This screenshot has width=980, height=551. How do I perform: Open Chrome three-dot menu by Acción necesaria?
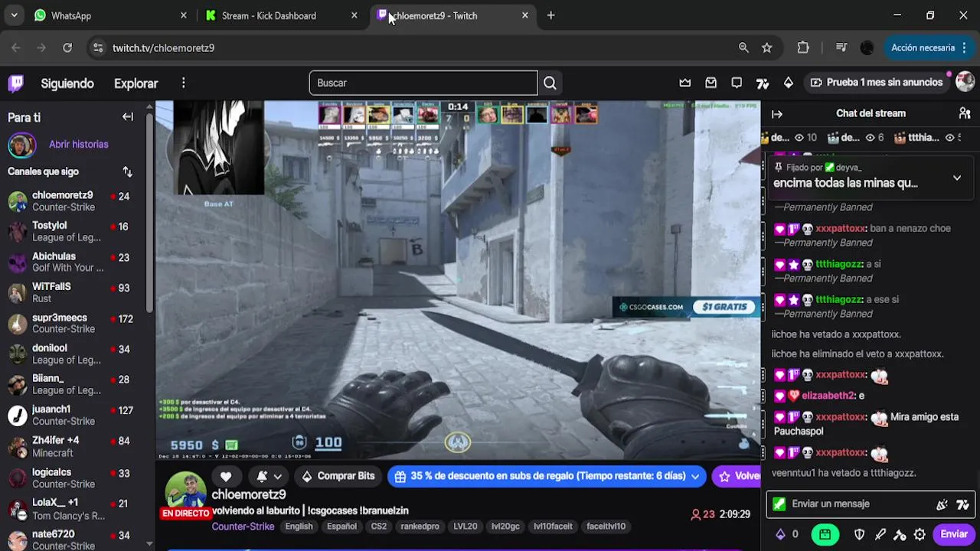tap(964, 47)
